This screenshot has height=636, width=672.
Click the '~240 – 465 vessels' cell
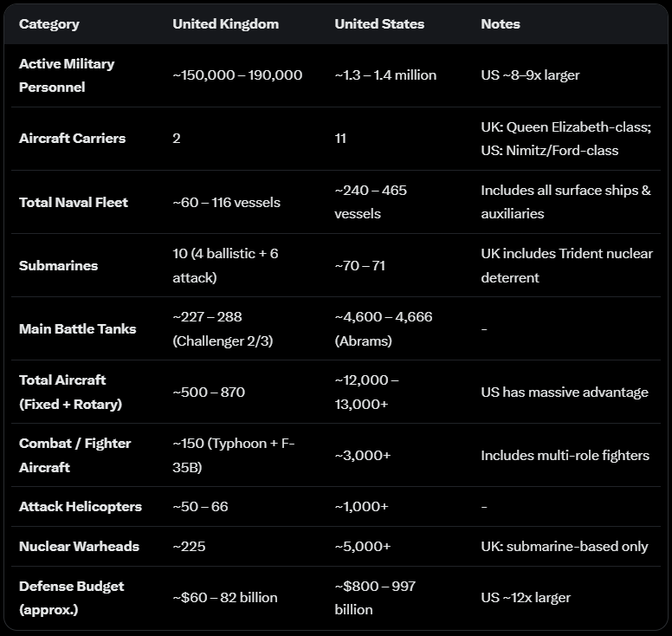point(371,202)
